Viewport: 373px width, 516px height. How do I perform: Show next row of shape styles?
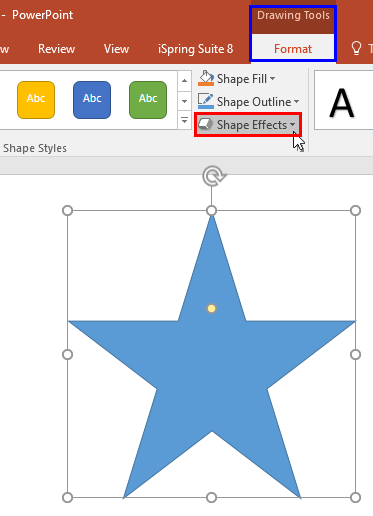pyautogui.click(x=184, y=101)
